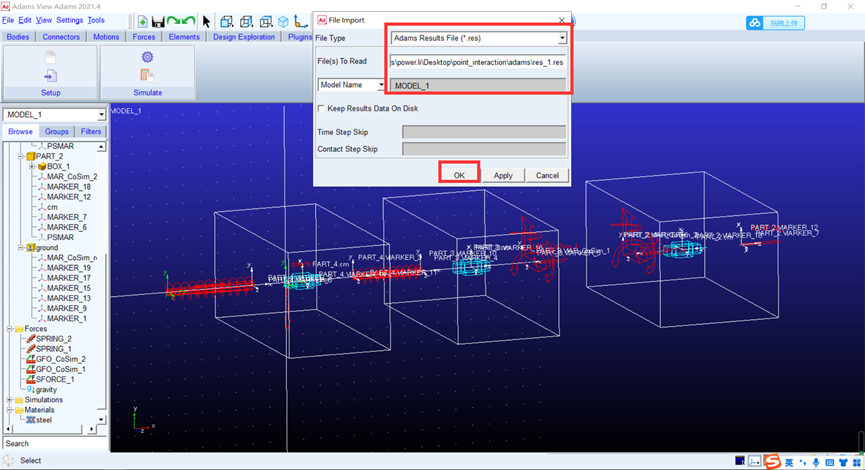
Task: Click the microphone icon in the IME toolbar
Action: (816, 462)
